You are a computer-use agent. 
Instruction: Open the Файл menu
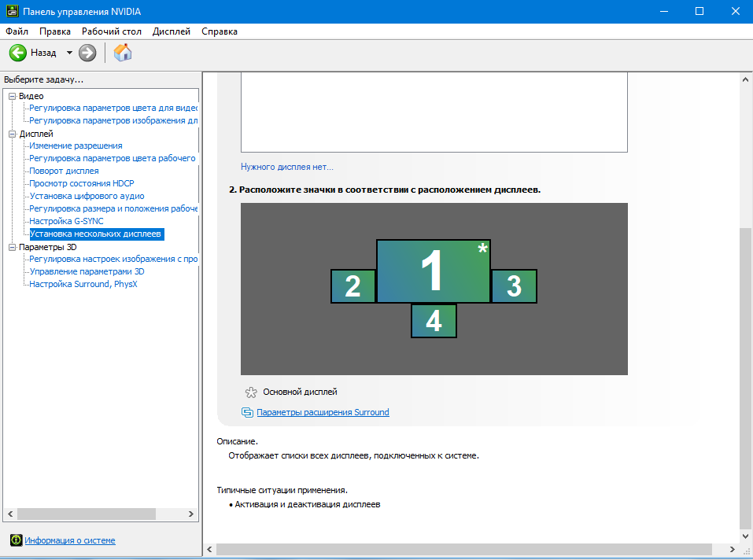[x=17, y=31]
